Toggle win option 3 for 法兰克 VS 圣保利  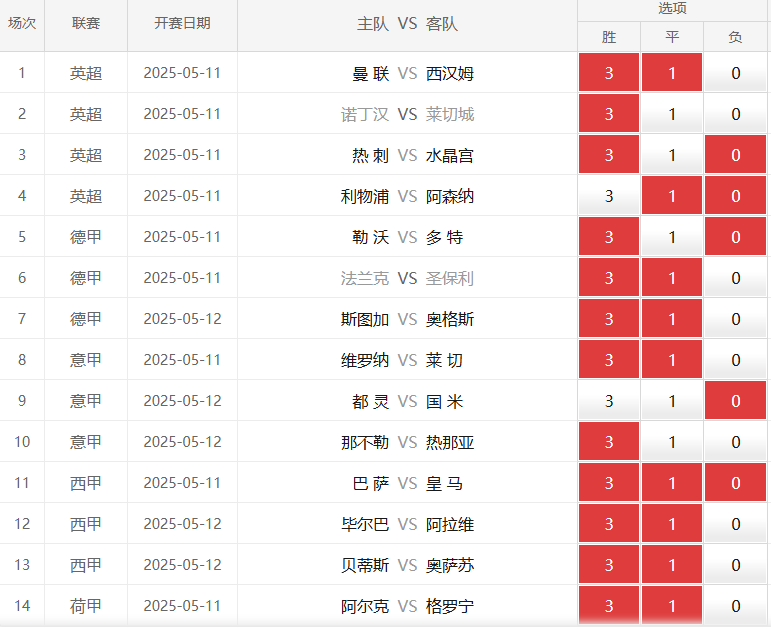coord(609,278)
